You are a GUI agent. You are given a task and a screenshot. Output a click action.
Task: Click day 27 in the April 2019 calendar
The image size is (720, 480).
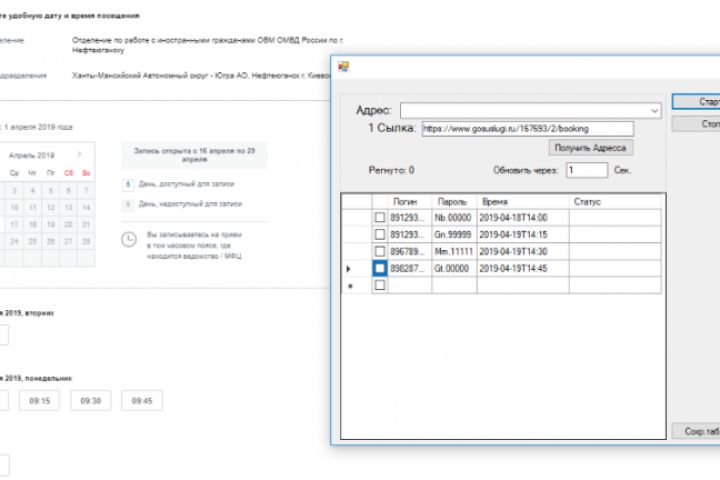(x=68, y=241)
